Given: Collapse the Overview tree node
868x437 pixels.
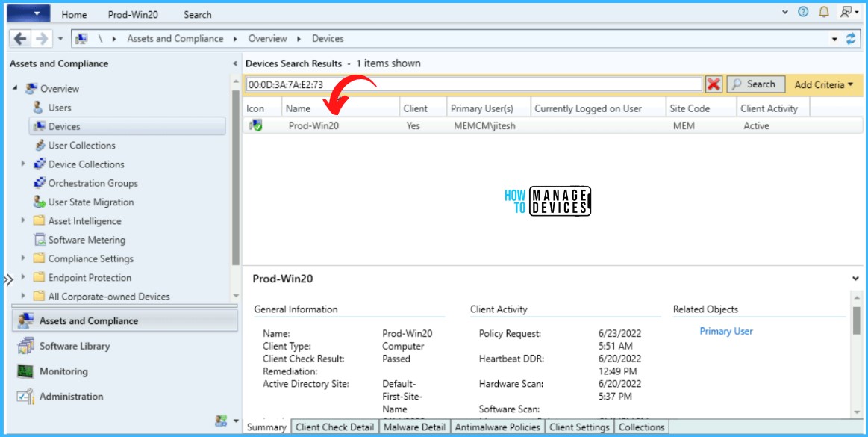Looking at the screenshot, I should point(15,89).
